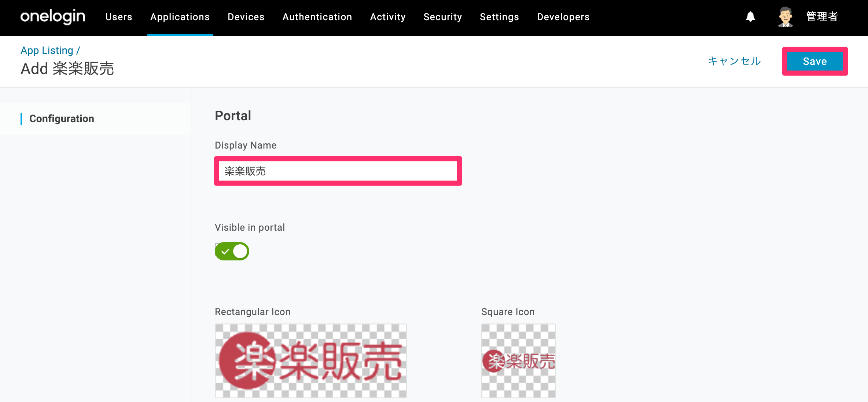Open the Users menu

pyautogui.click(x=119, y=17)
